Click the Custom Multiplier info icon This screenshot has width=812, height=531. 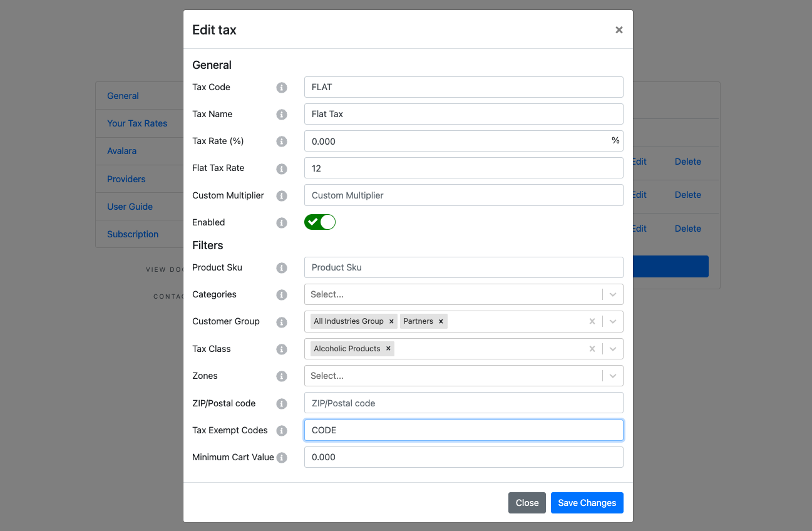(282, 196)
